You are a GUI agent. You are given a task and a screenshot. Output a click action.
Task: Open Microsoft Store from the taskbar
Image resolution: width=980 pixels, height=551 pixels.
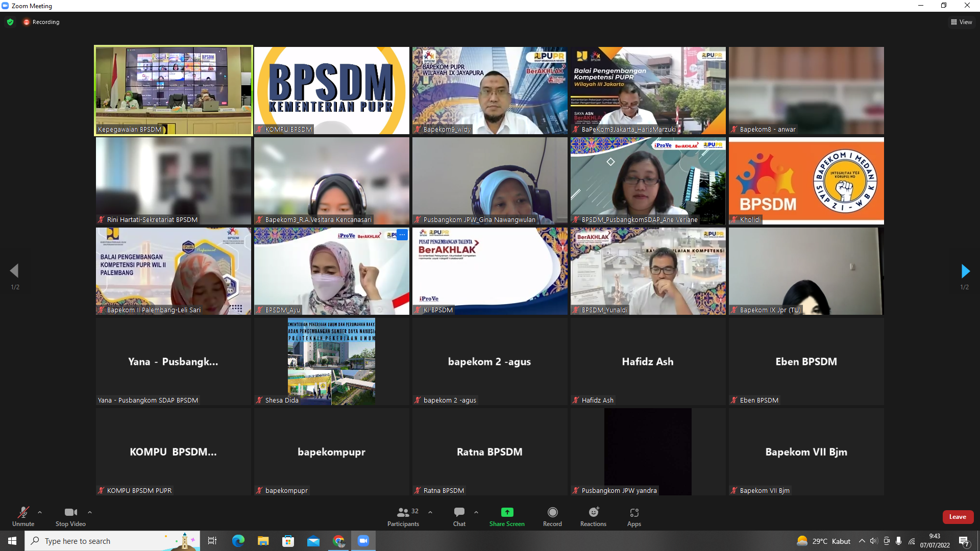(x=288, y=541)
